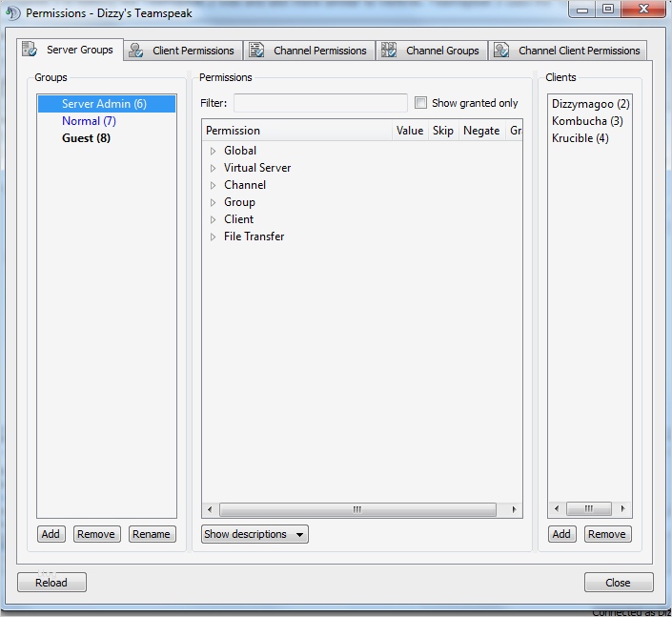
Task: Open the Show descriptions dropdown
Action: pyautogui.click(x=255, y=534)
